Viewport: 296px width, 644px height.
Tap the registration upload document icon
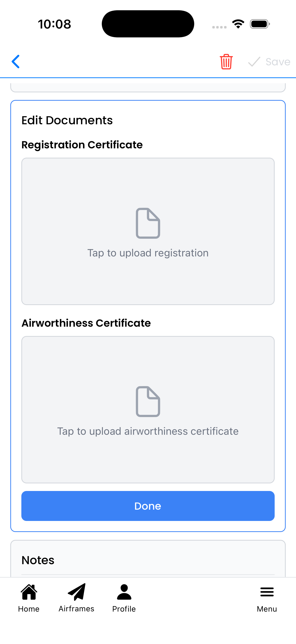click(x=148, y=223)
